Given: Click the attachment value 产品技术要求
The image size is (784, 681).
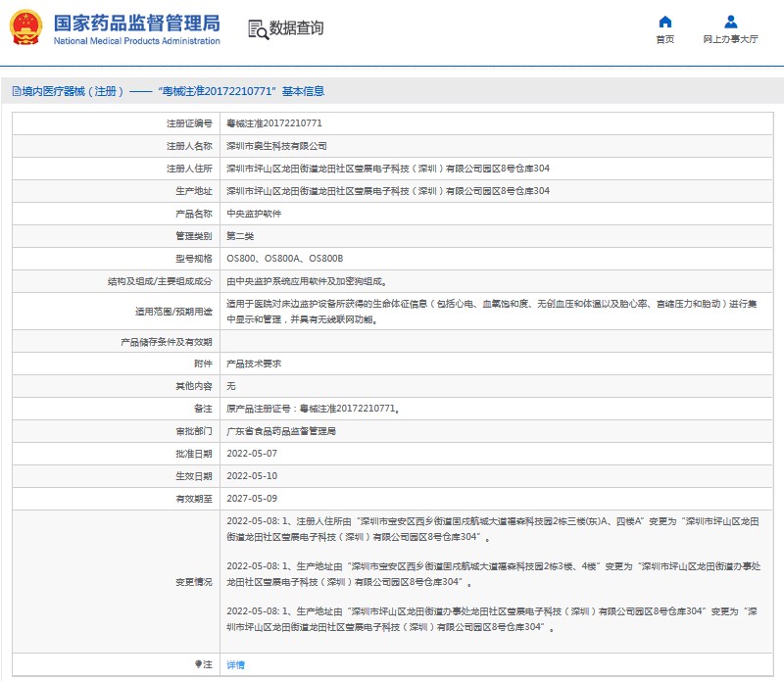Looking at the screenshot, I should click(254, 364).
